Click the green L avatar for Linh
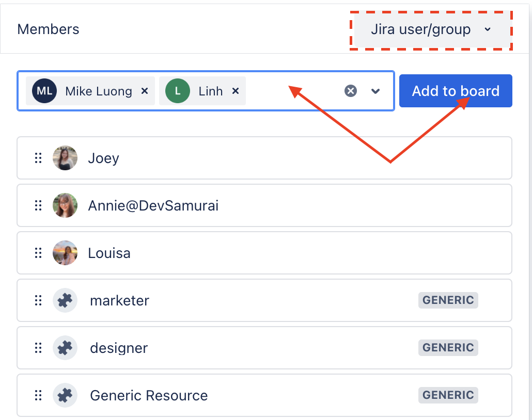The height and width of the screenshot is (420, 532). 178,91
